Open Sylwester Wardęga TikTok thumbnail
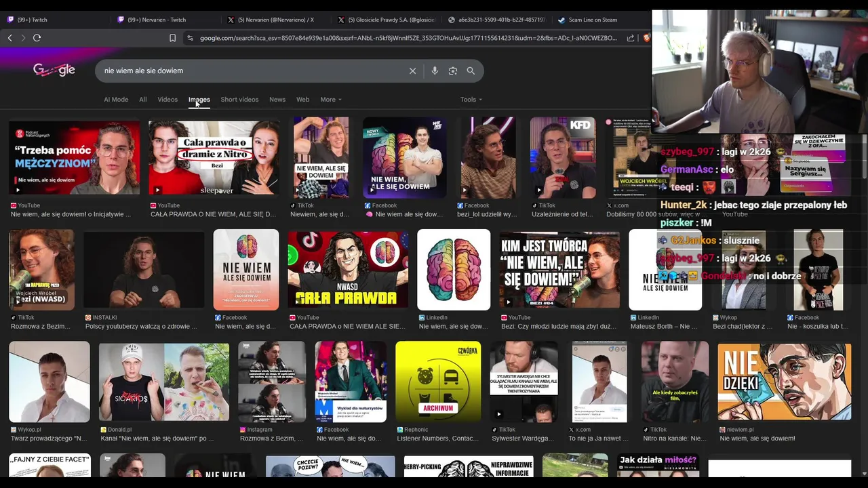 click(x=524, y=382)
